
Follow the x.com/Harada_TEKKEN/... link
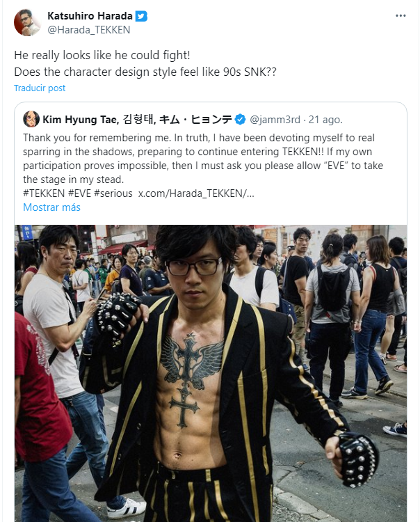[x=196, y=193]
